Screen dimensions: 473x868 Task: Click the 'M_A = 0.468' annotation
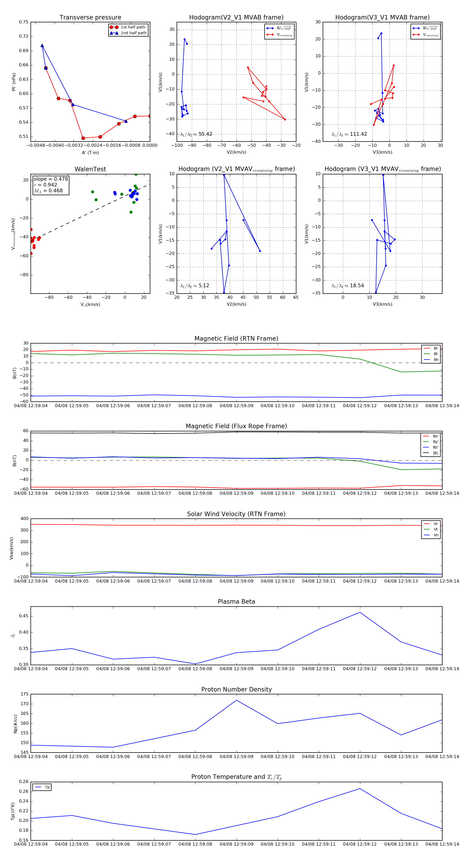pos(48,191)
